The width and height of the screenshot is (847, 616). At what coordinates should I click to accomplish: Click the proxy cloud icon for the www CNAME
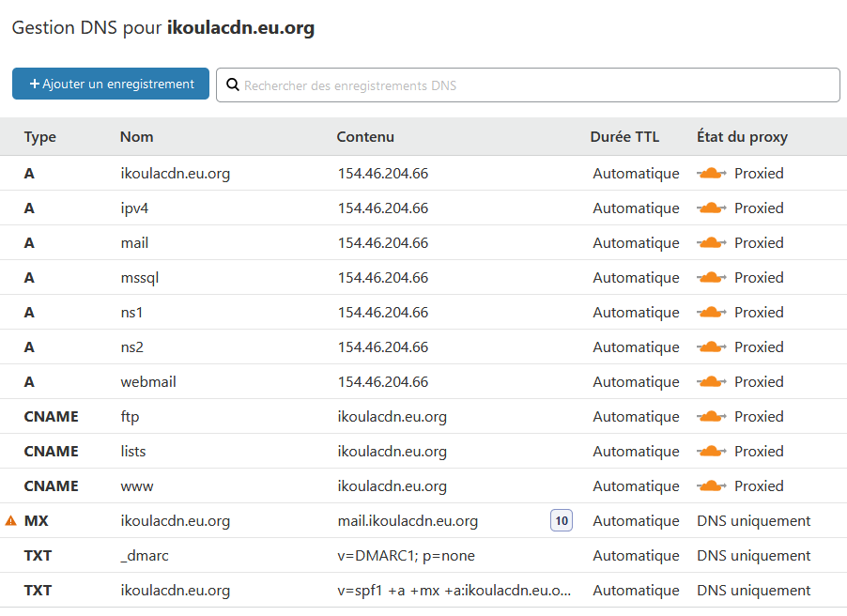tap(712, 485)
